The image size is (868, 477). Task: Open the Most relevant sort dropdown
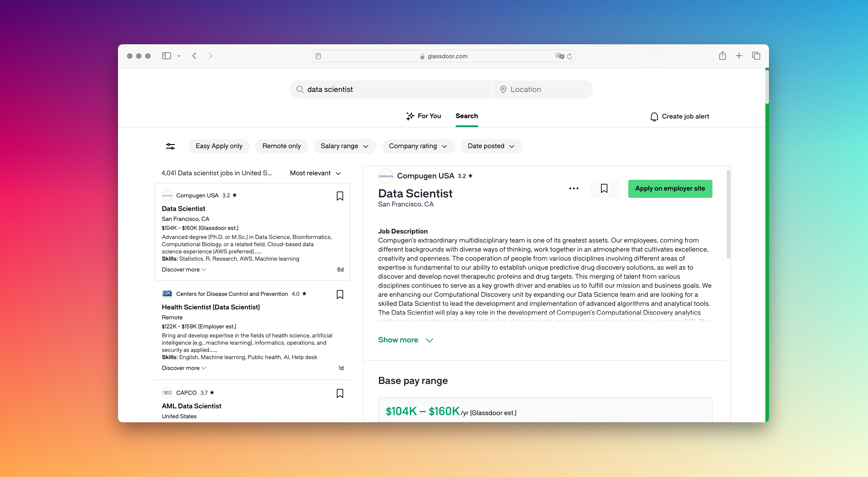point(316,173)
